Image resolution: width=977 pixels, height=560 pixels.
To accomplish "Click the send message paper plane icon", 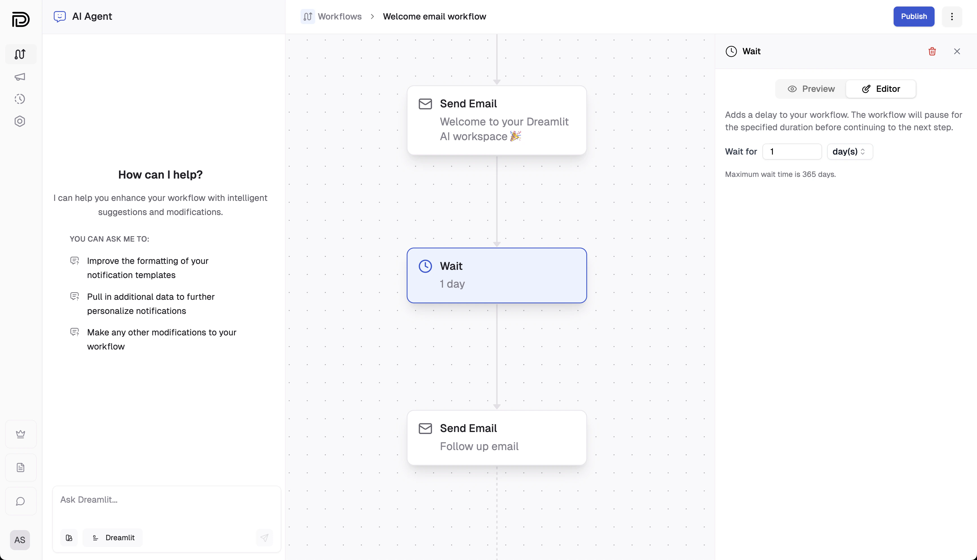I will click(264, 538).
